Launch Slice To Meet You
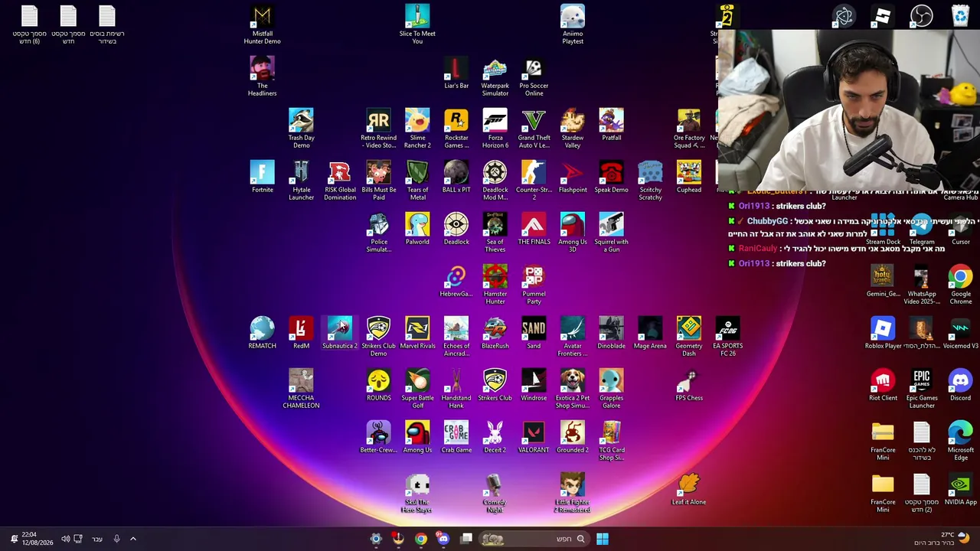 (417, 16)
